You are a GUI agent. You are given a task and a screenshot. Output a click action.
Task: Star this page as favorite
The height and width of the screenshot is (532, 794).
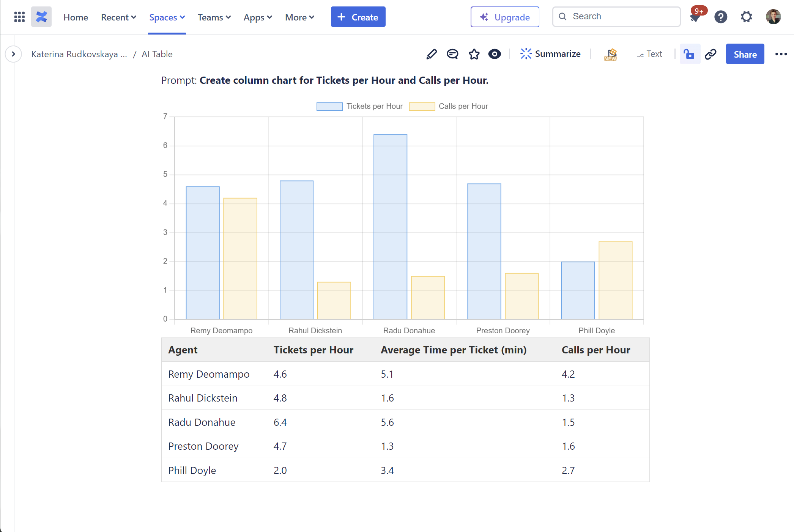[x=474, y=54]
